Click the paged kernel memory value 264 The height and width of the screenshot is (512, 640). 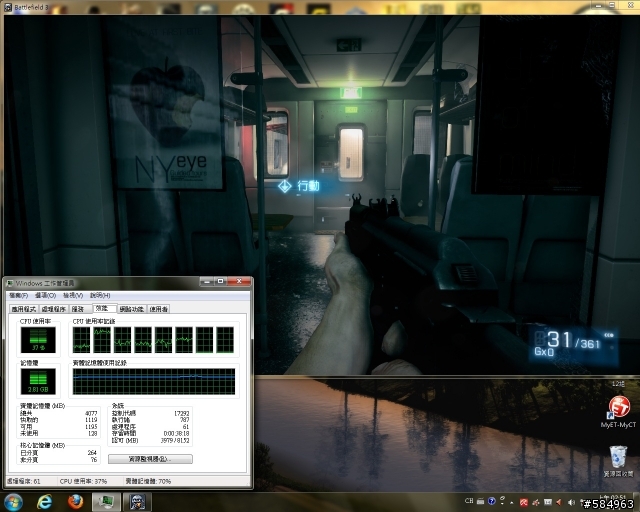[x=92, y=452]
